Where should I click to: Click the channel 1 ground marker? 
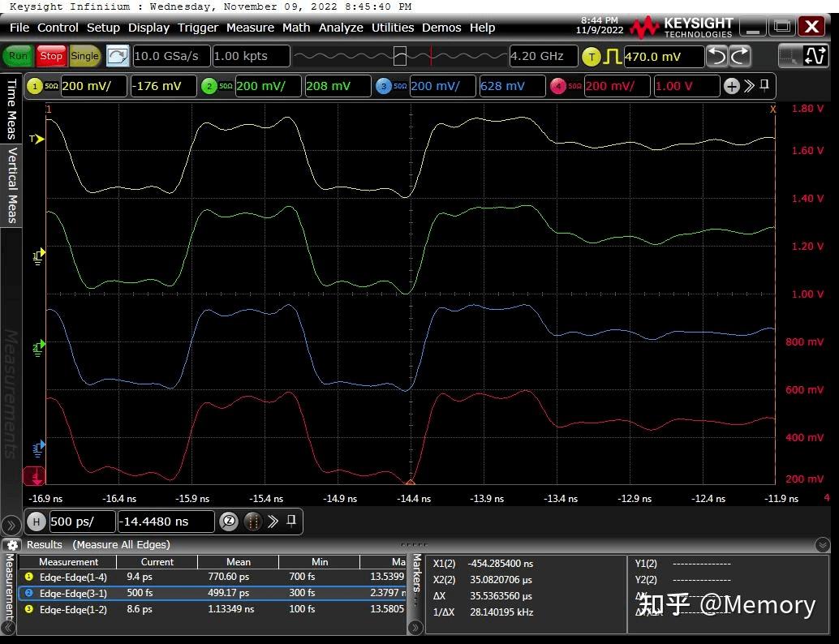[38, 255]
